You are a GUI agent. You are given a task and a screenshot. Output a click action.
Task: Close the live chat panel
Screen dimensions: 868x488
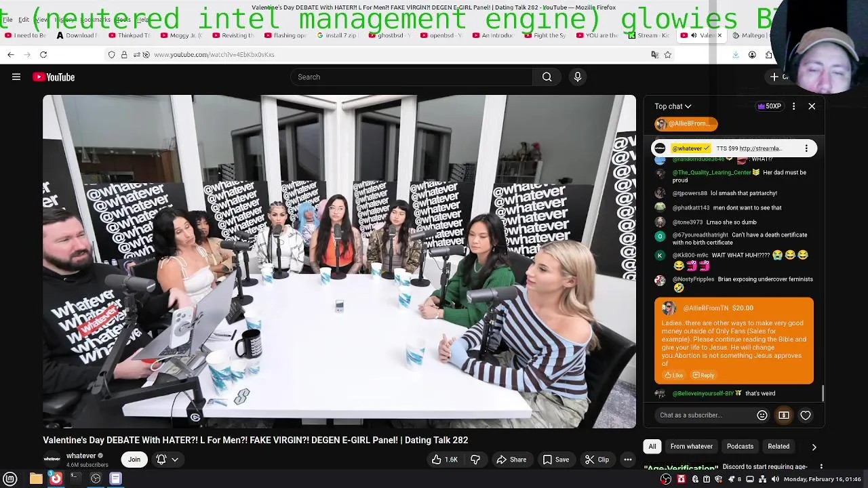point(812,106)
